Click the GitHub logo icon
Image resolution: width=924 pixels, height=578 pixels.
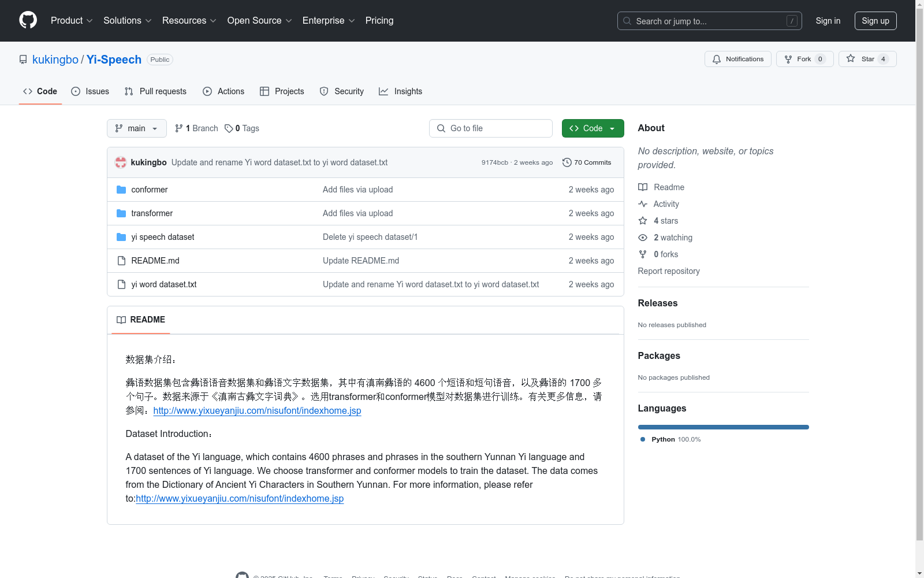pos(28,20)
